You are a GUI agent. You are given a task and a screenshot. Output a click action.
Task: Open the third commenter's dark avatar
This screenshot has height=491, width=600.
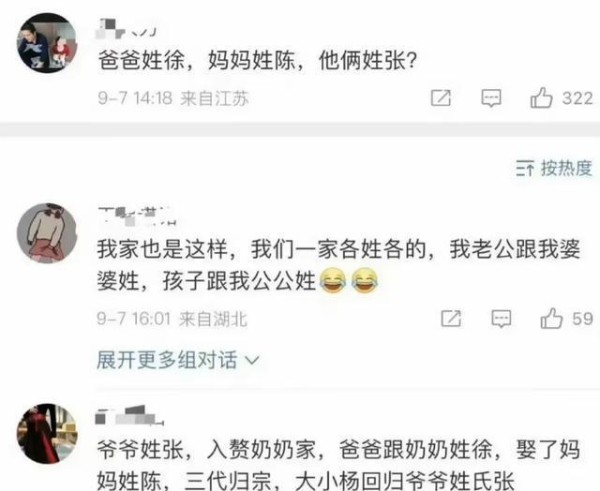(x=47, y=433)
